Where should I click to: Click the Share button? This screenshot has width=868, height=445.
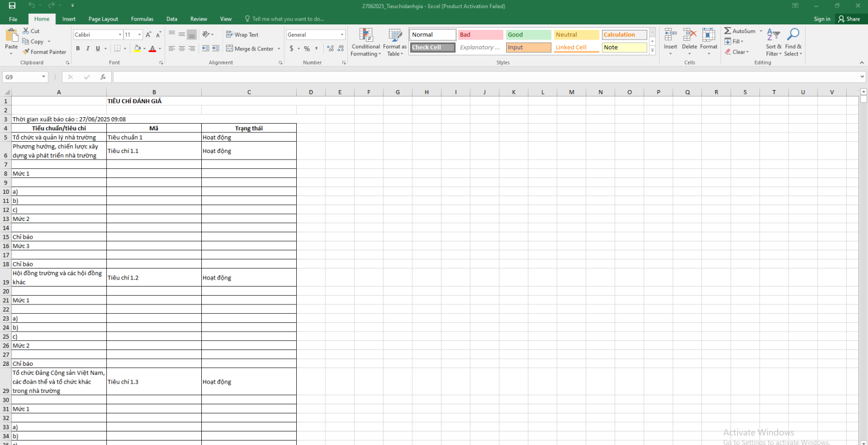pyautogui.click(x=849, y=19)
